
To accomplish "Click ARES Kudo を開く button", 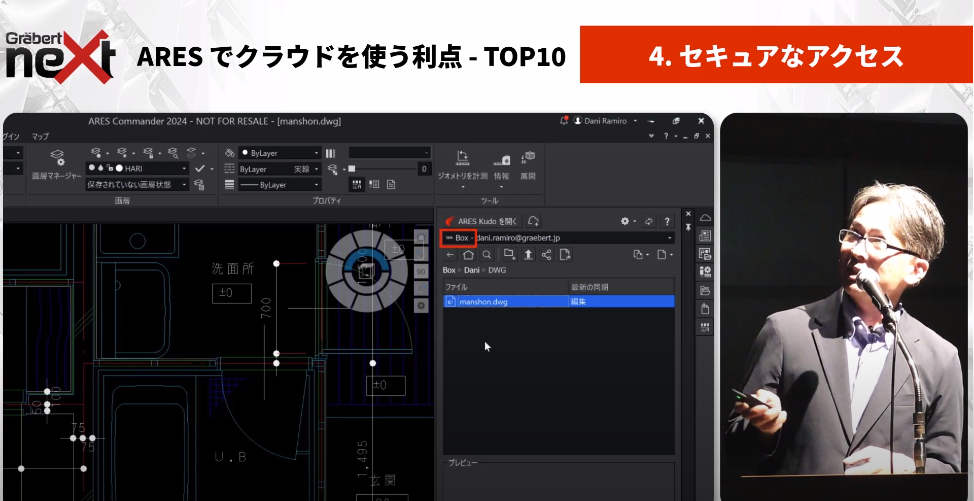I will click(x=481, y=221).
